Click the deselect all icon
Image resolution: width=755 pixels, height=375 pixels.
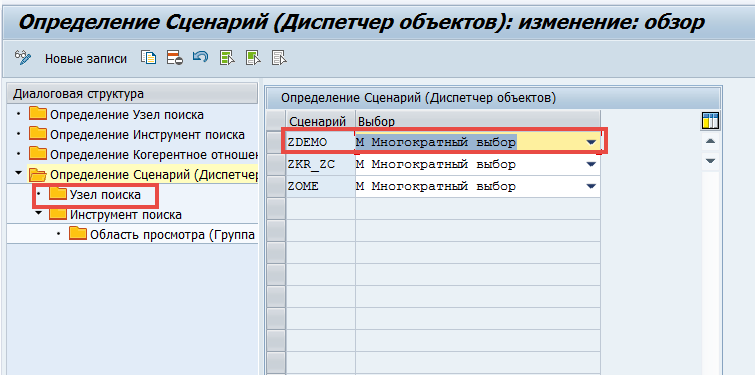[x=279, y=58]
